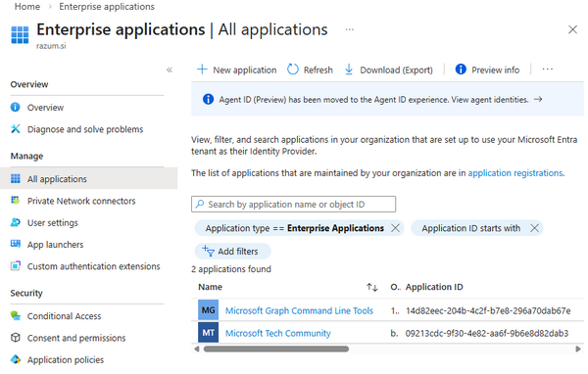This screenshot has height=374, width=588.
Task: Open Microsoft Graph Command Line Tools
Action: (299, 310)
